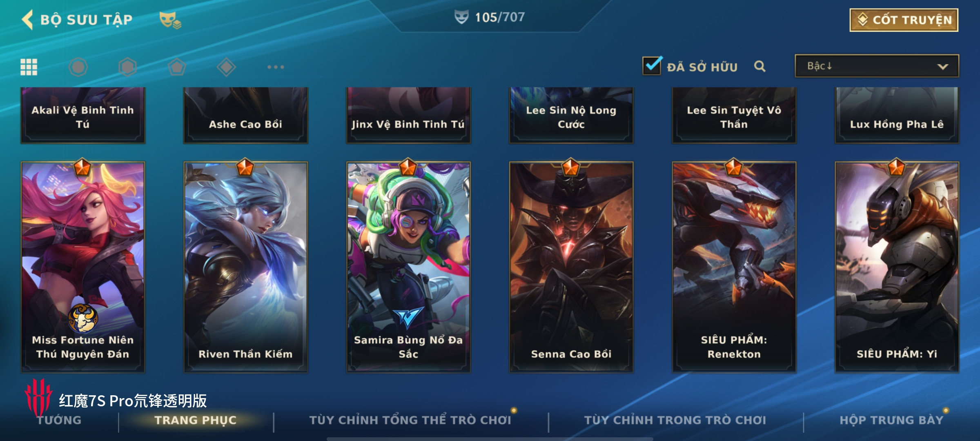The width and height of the screenshot is (980, 441).
Task: Uncheck the Đã Sở Hữu checkbox
Action: tap(652, 65)
